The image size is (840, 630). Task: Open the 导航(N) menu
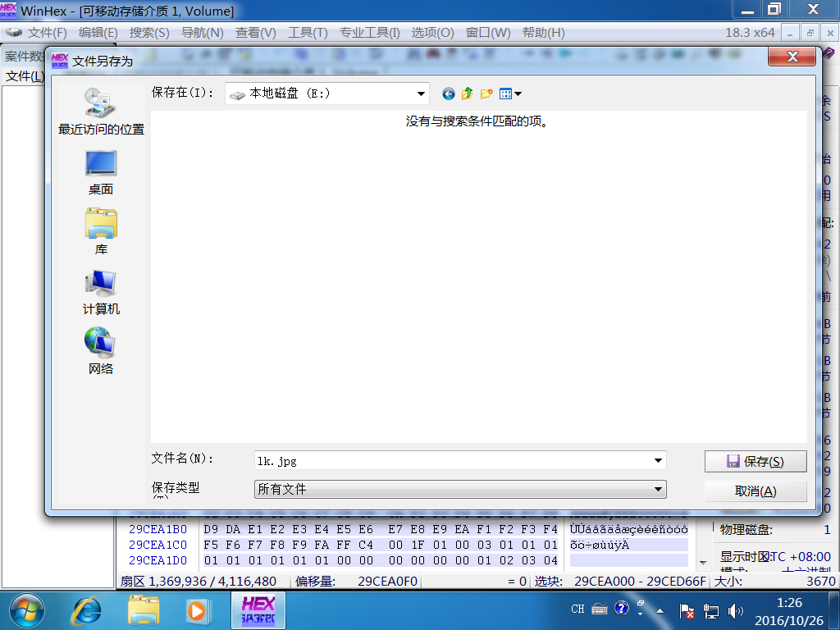point(203,33)
